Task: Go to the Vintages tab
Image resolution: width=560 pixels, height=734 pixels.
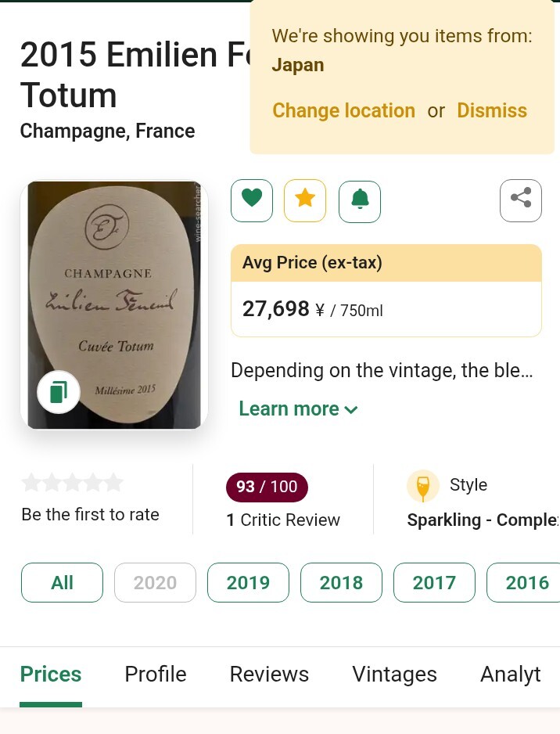Action: 394,675
